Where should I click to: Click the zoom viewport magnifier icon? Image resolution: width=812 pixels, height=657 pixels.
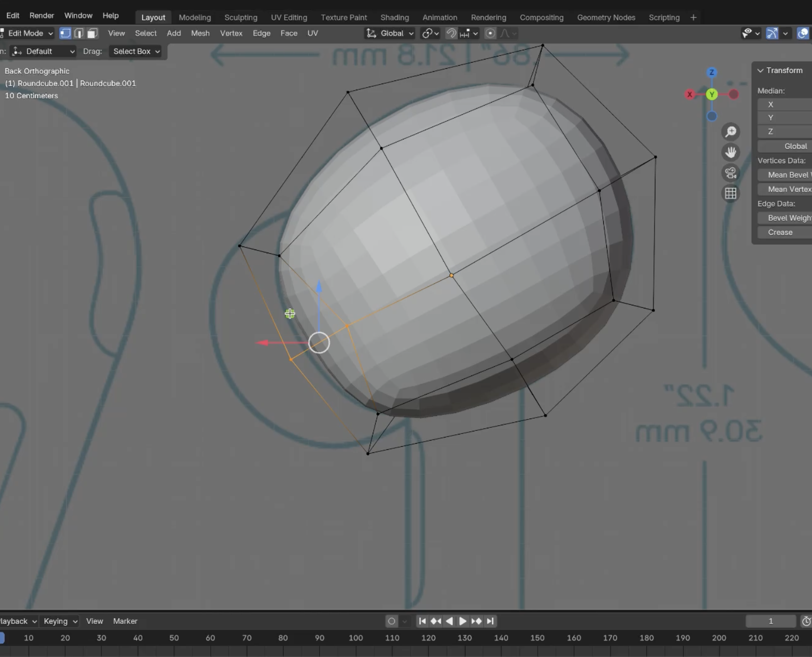(x=731, y=132)
